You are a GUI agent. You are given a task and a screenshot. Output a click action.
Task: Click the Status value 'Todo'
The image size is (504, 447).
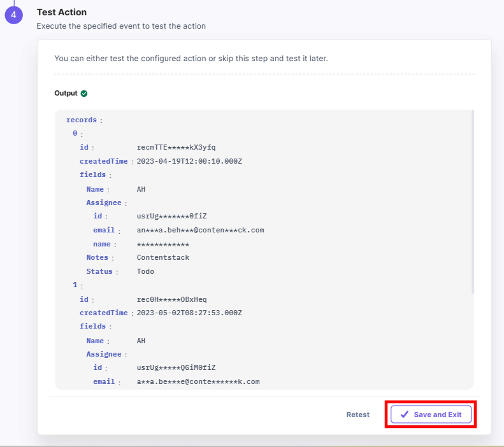tap(145, 272)
